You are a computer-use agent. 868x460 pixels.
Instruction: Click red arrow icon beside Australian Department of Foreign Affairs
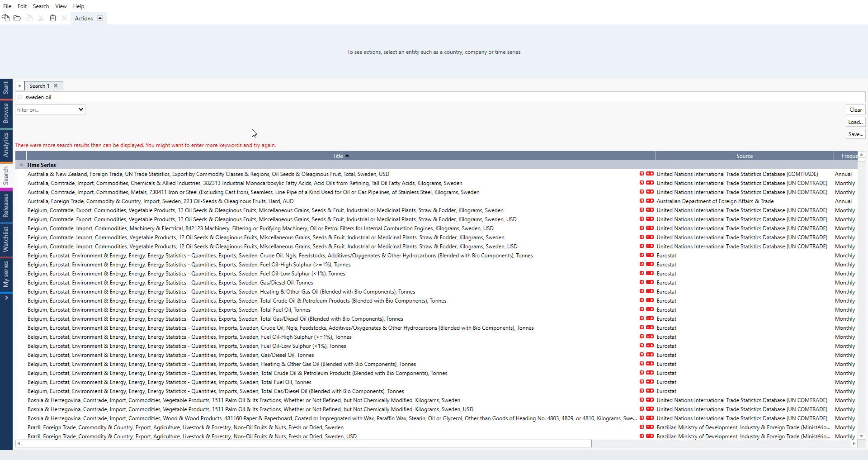point(642,201)
